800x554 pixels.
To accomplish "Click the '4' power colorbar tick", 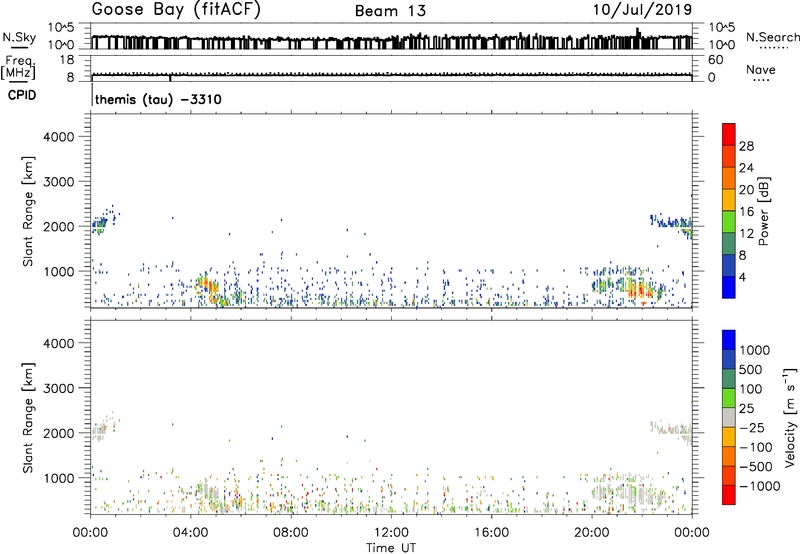I will pyautogui.click(x=742, y=277).
